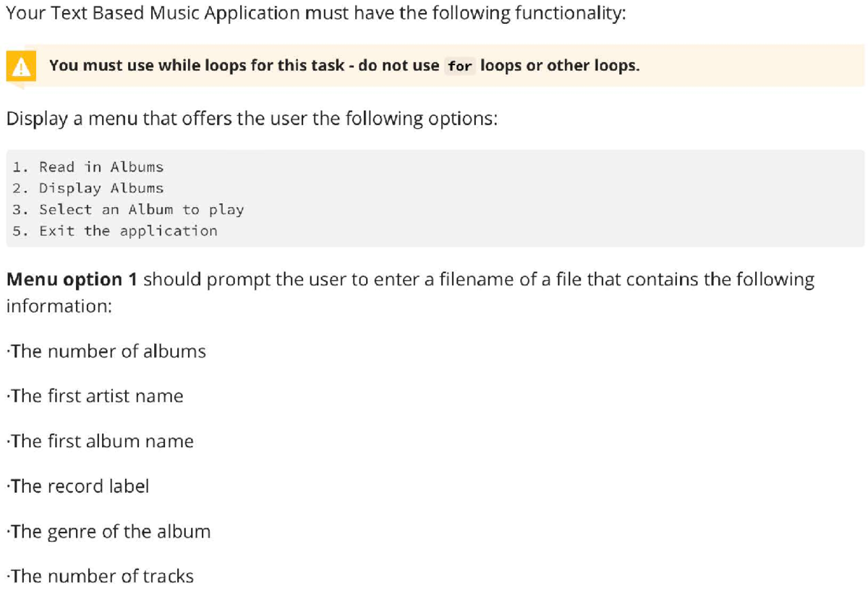
Task: Click the word "information:" below Menu option 1
Action: [59, 306]
